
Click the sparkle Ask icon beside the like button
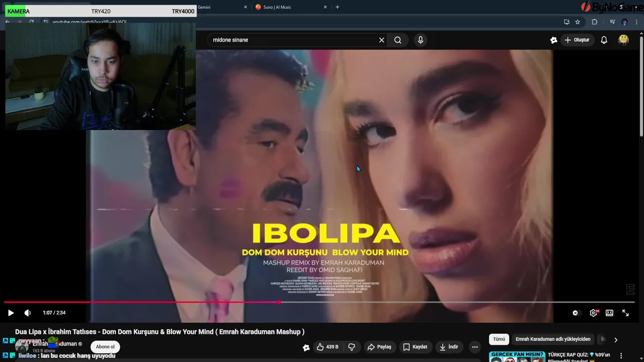306,347
